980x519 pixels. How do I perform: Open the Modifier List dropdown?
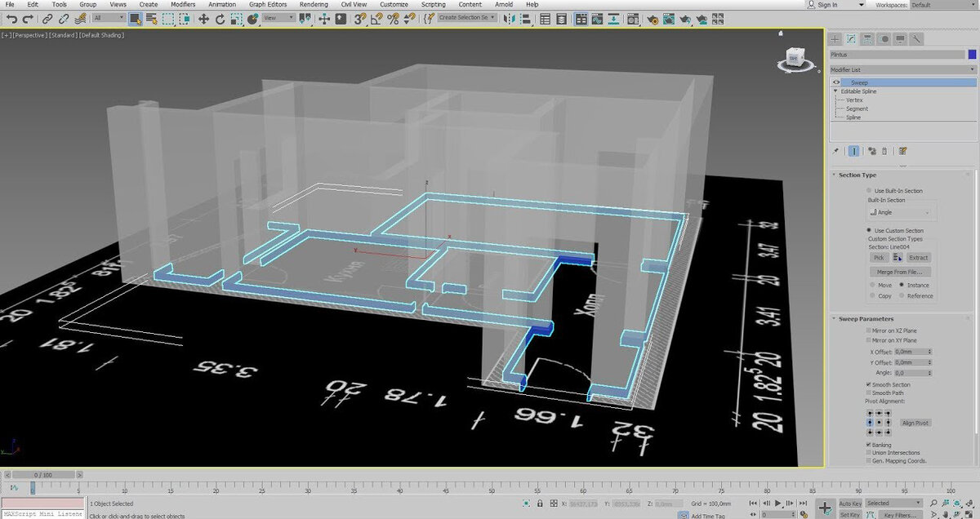[x=898, y=69]
